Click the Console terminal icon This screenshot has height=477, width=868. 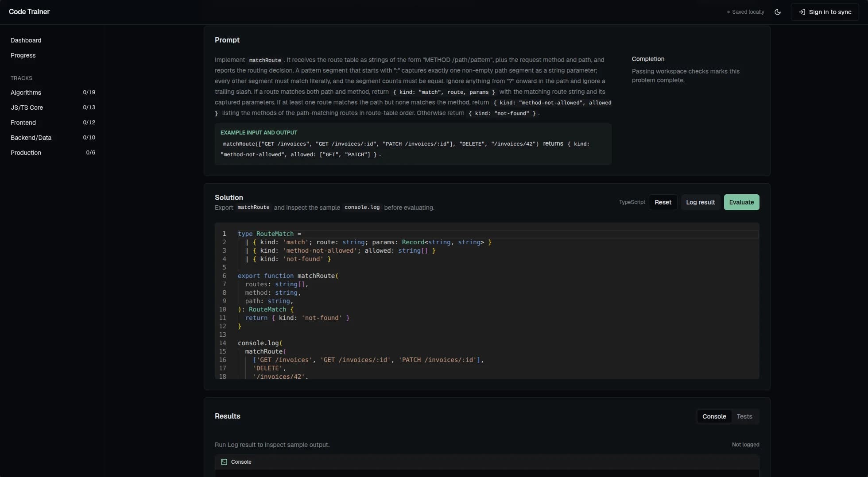pos(224,462)
